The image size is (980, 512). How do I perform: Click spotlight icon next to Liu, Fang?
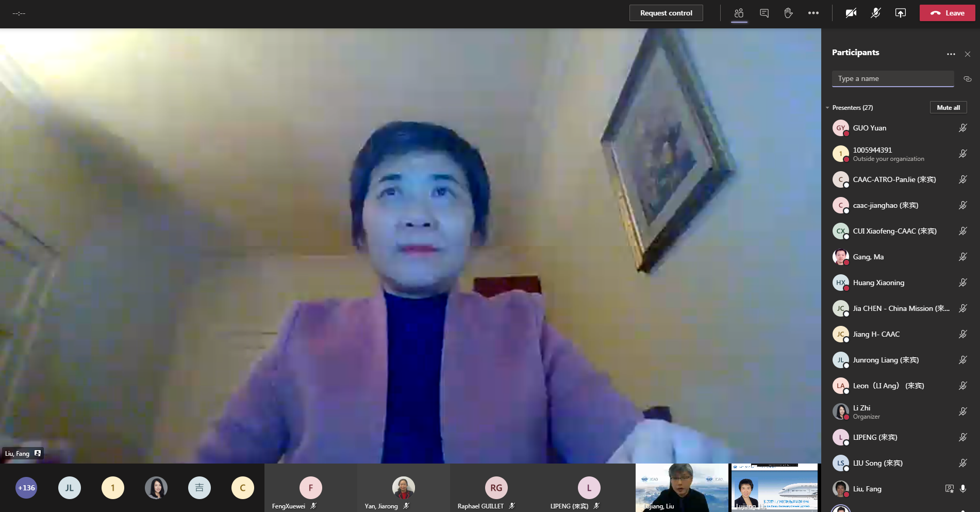tap(949, 489)
